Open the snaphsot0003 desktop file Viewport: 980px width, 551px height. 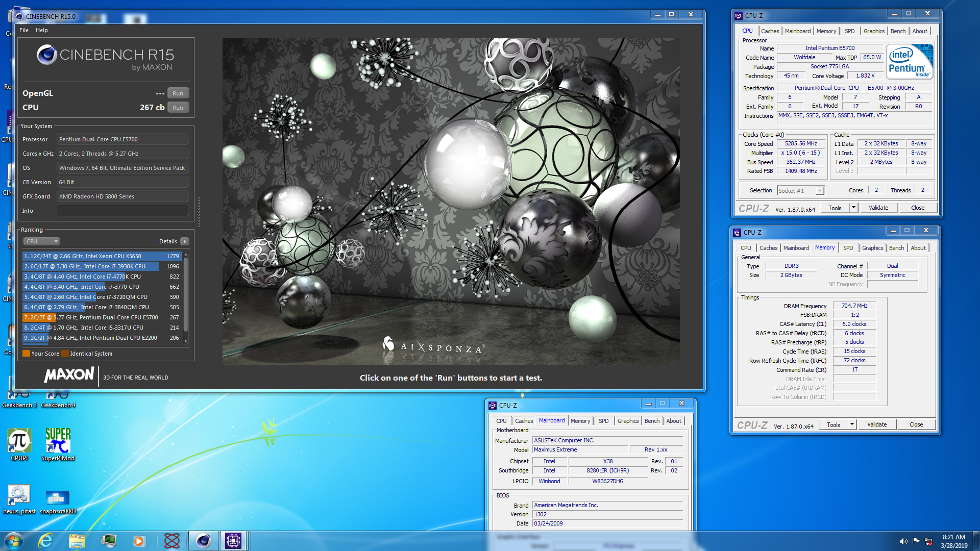[58, 503]
